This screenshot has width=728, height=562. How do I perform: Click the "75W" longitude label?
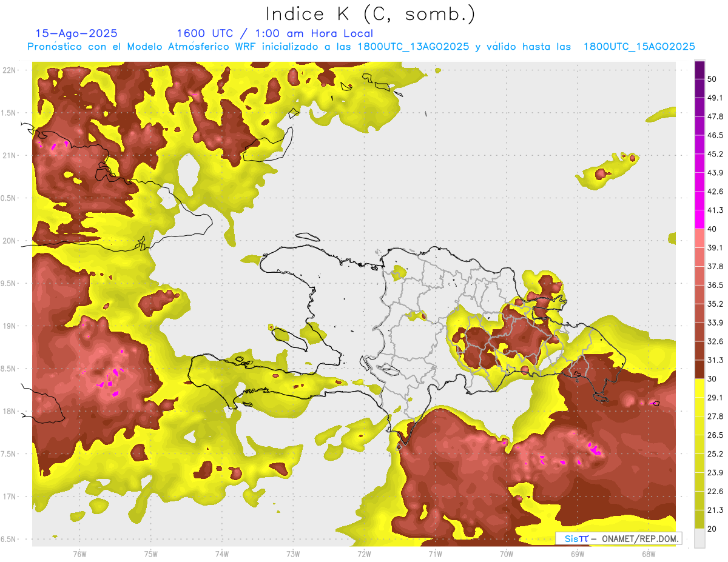pos(151,554)
